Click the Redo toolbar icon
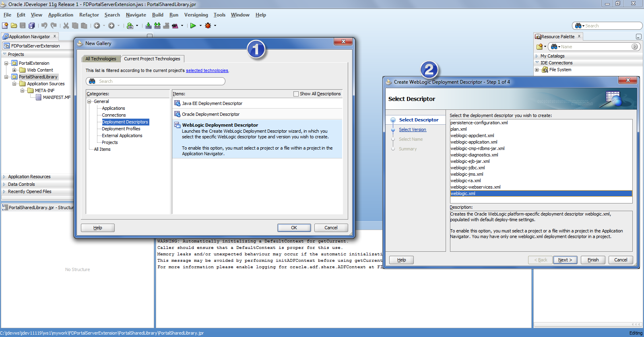 coord(54,25)
